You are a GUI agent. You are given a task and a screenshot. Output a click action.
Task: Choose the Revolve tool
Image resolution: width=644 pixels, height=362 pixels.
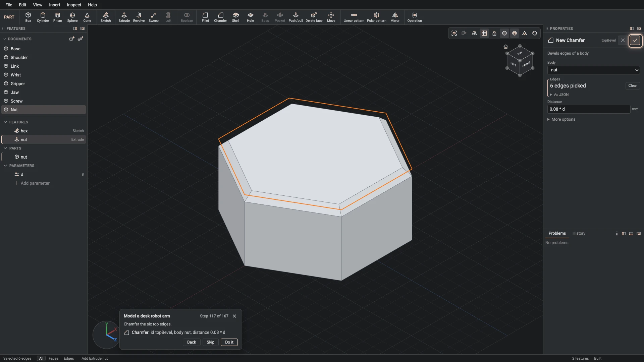click(x=139, y=17)
